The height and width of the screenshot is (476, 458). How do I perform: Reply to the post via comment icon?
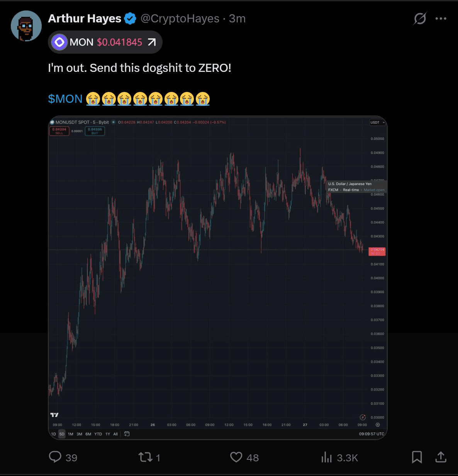click(x=55, y=457)
